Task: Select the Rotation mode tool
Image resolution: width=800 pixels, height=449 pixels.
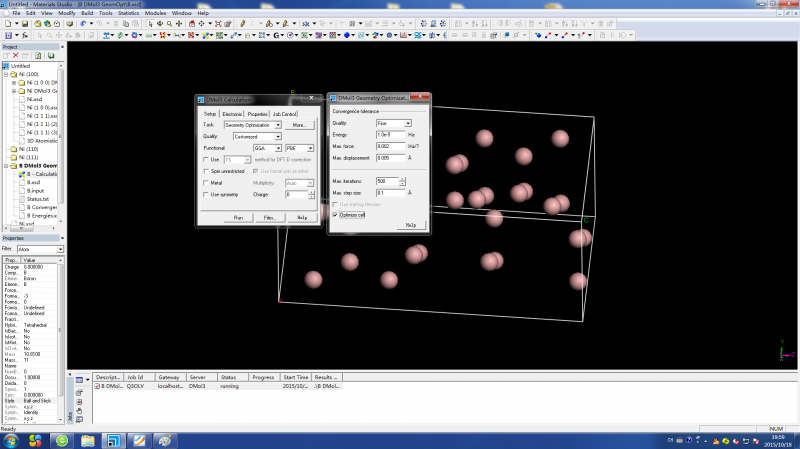Action: pos(160,23)
